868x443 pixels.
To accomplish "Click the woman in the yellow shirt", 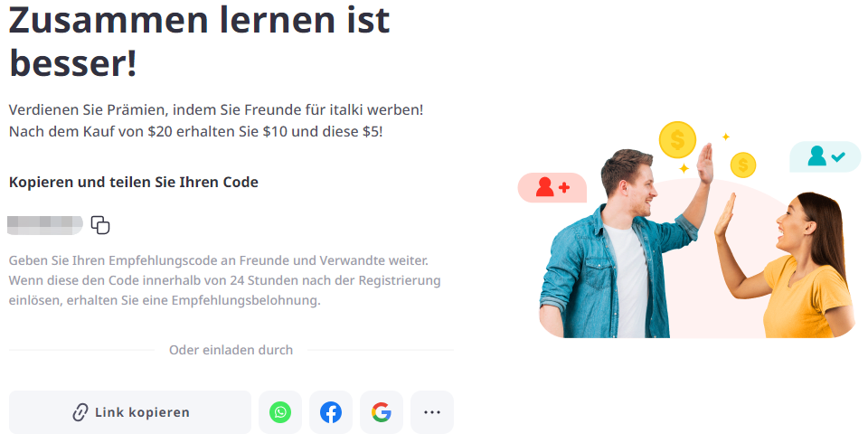I will pos(797,266).
